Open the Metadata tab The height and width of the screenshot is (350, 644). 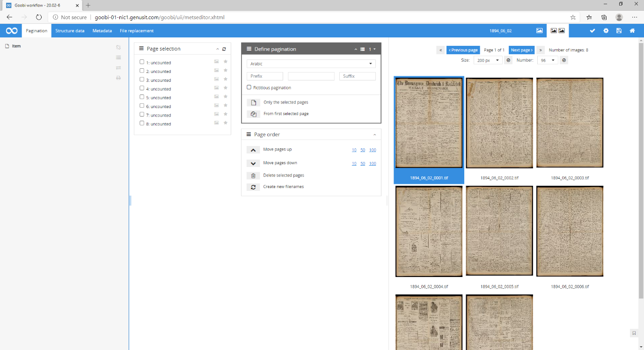[x=102, y=31]
